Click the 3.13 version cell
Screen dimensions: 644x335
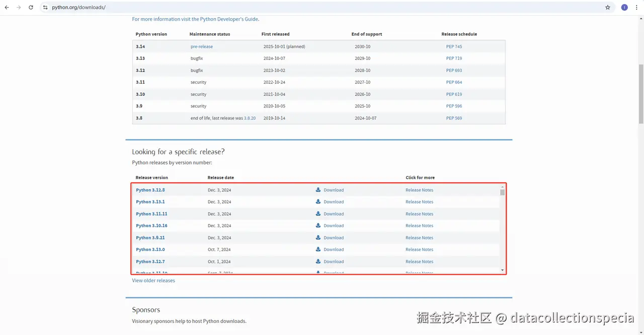140,58
